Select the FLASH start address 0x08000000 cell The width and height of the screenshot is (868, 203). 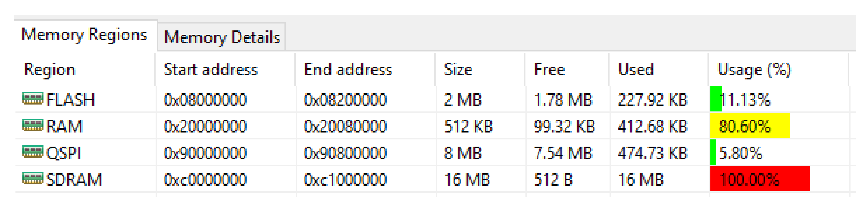[x=205, y=100]
